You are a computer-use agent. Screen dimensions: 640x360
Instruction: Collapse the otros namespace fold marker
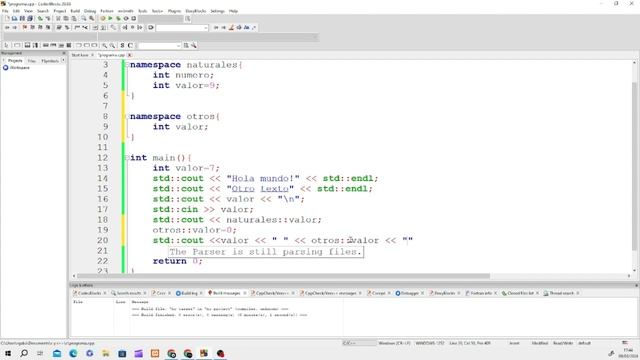pos(127,116)
